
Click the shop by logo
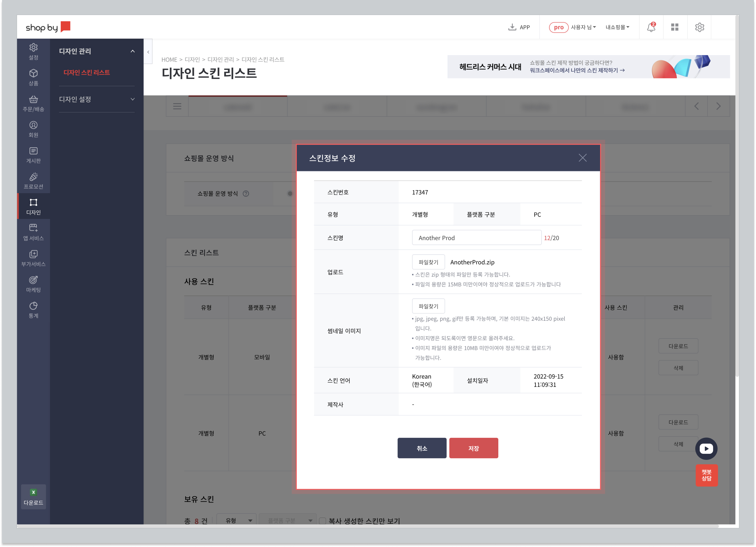pos(48,27)
